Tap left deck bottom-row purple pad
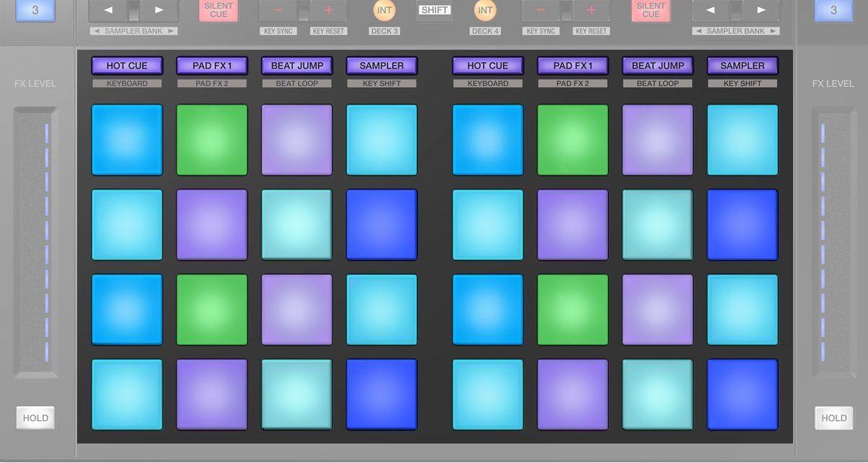 tap(212, 394)
